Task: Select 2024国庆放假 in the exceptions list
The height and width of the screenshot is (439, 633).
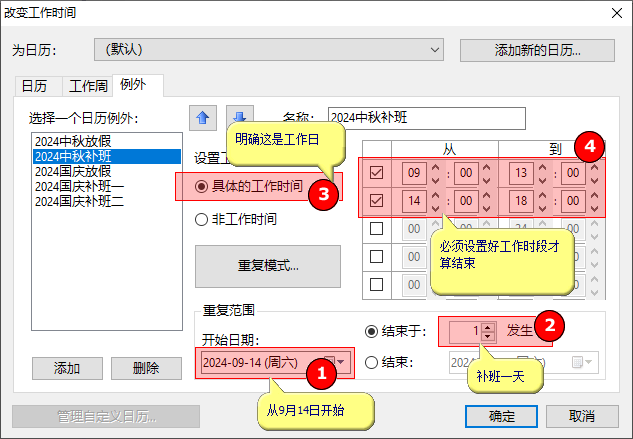Action: click(x=66, y=171)
